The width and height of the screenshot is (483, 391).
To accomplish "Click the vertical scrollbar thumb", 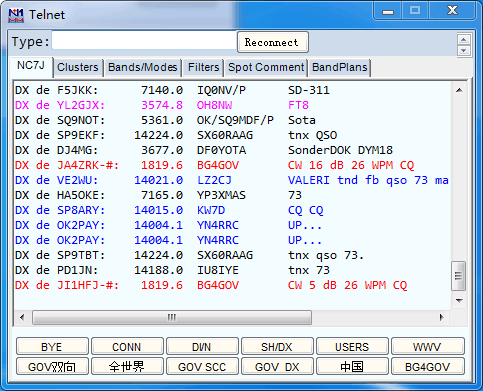I will click(x=458, y=276).
